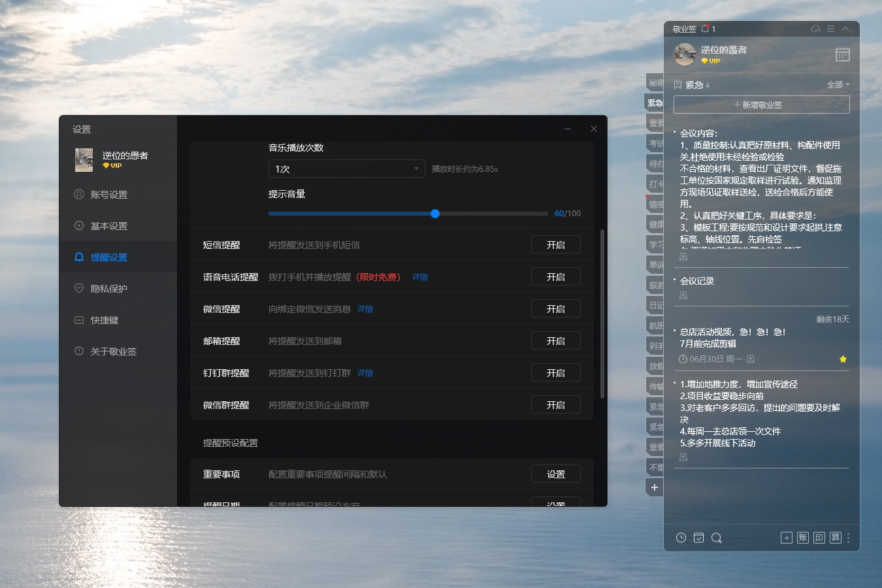The width and height of the screenshot is (882, 588).
Task: Enable 语音电话提醒 with its 开启 button
Action: click(555, 277)
